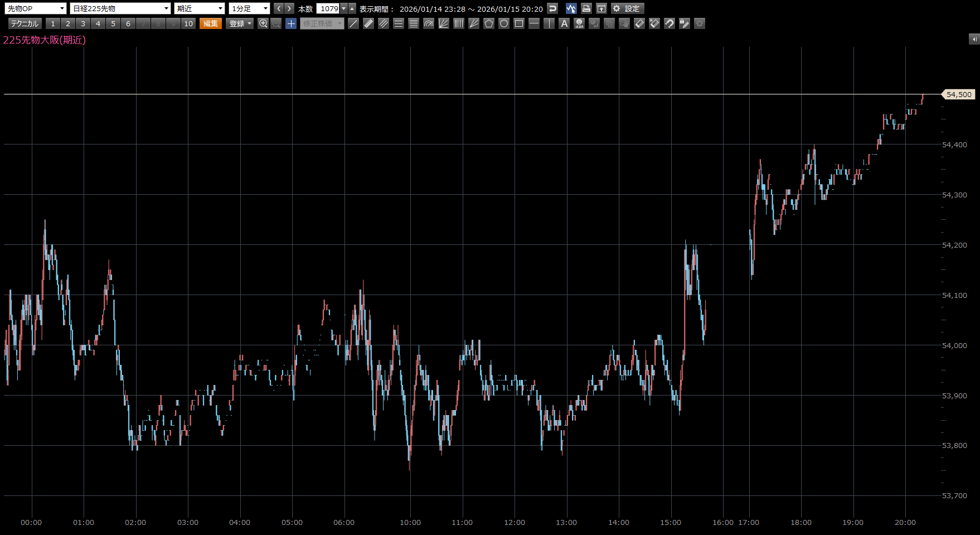Open 設定 settings button
The height and width of the screenshot is (535, 980).
click(x=627, y=8)
